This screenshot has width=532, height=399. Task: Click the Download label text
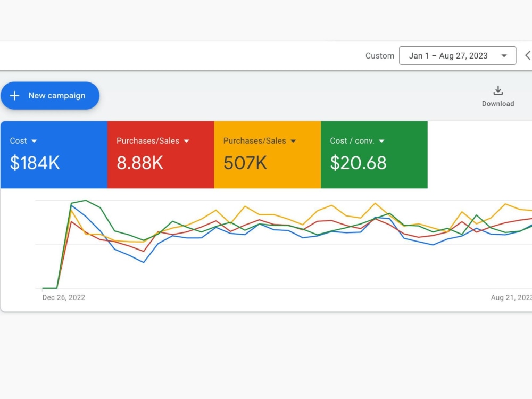(x=498, y=104)
